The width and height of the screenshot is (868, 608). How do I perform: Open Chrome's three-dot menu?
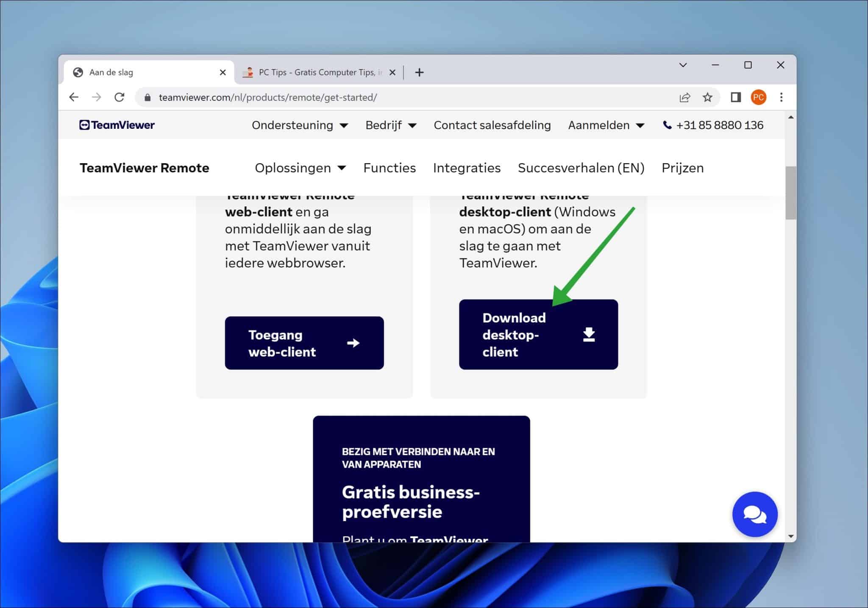pyautogui.click(x=781, y=97)
